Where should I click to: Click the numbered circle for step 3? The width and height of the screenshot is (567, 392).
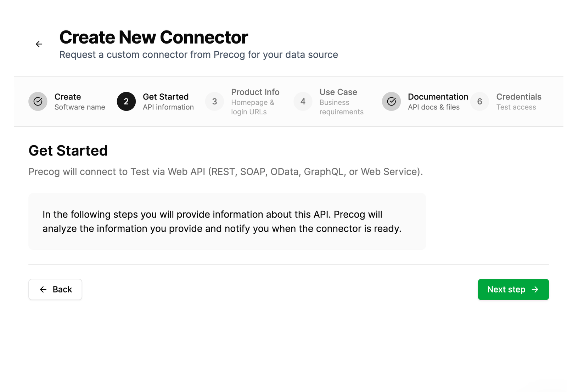tap(214, 101)
